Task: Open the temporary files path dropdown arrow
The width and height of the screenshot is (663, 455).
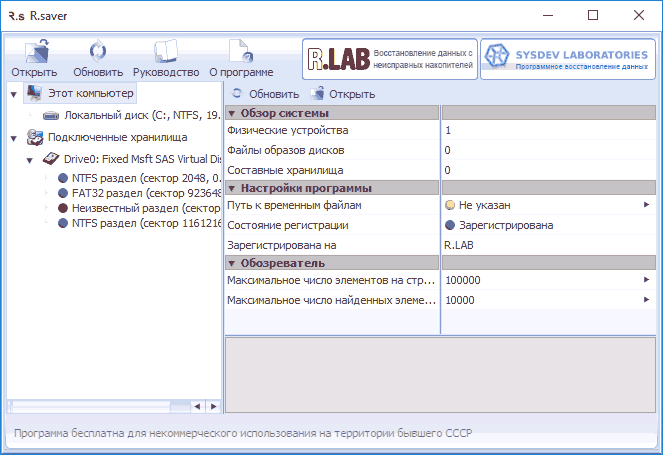Action: tap(646, 205)
